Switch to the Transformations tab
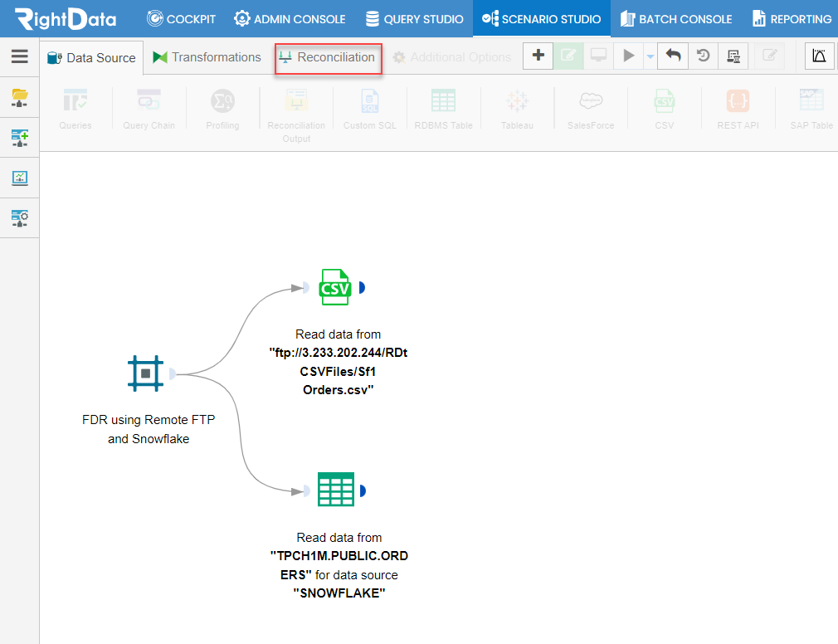 tap(207, 57)
